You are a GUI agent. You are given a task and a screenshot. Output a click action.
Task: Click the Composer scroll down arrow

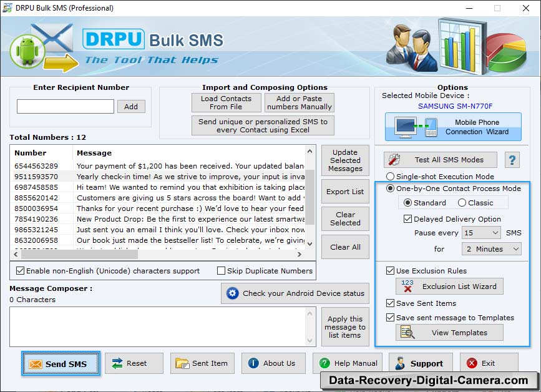click(310, 341)
